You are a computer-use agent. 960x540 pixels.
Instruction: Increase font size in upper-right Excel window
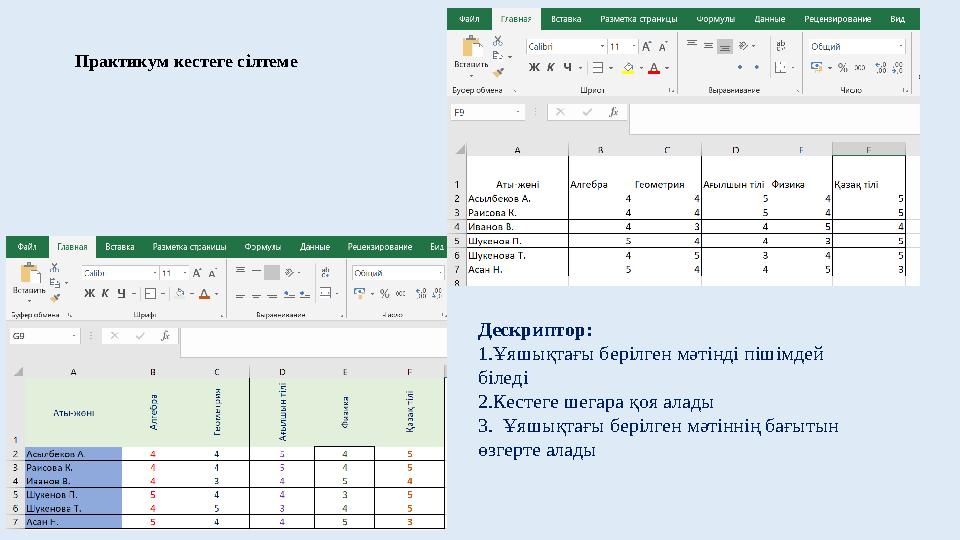[x=647, y=47]
